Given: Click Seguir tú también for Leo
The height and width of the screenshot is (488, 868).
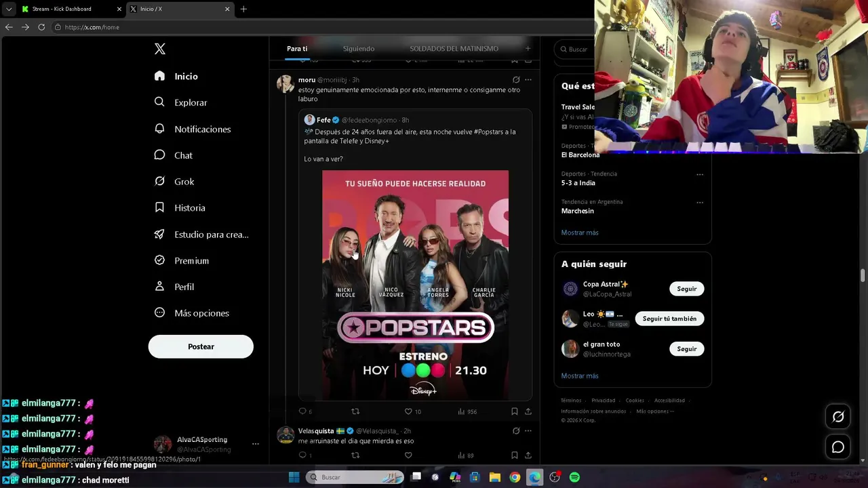Looking at the screenshot, I should pyautogui.click(x=669, y=319).
